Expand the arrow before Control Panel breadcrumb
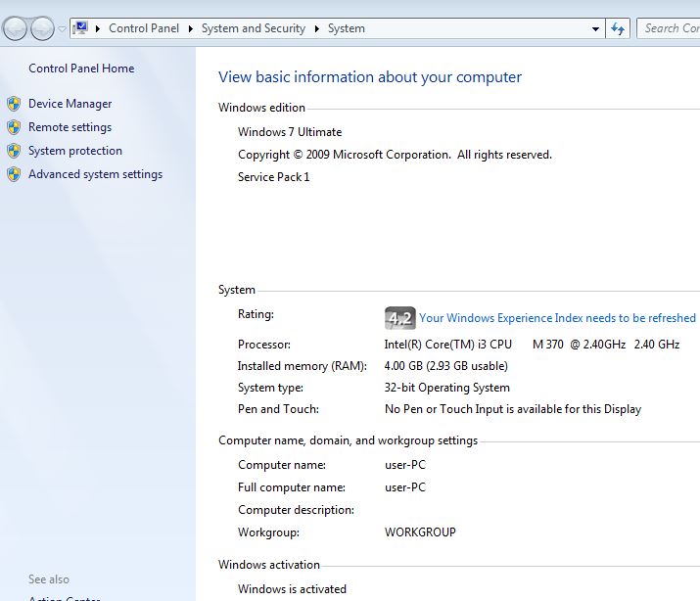This screenshot has width=700, height=601. 98,28
